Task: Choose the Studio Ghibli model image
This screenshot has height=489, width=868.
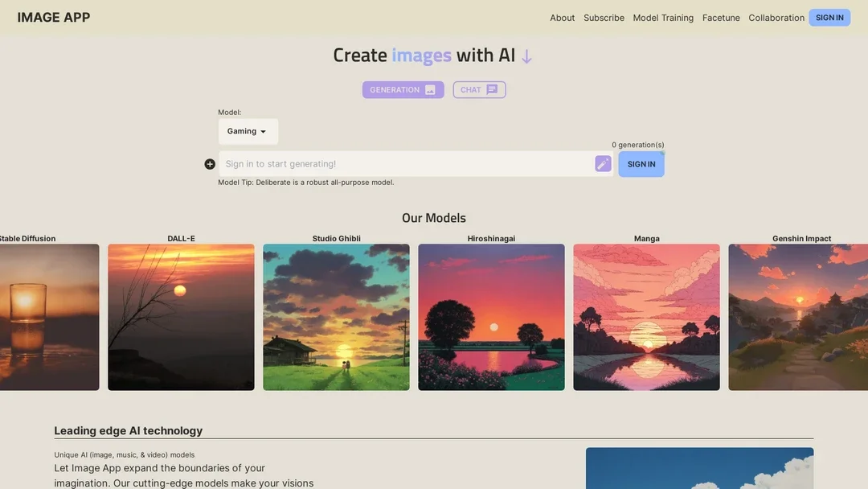Action: point(336,317)
